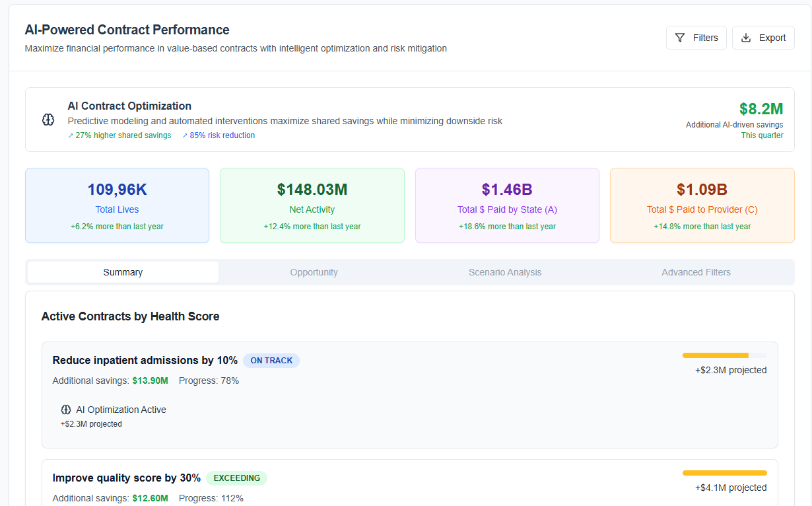Click '+18.6% more than last year'
Viewport: 812px width, 506px height.
pyautogui.click(x=507, y=227)
